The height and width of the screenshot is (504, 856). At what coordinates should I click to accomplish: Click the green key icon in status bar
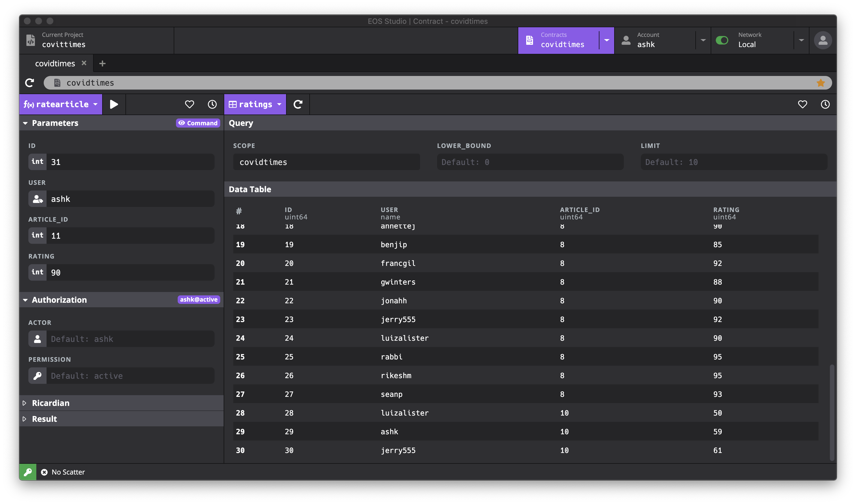click(28, 472)
